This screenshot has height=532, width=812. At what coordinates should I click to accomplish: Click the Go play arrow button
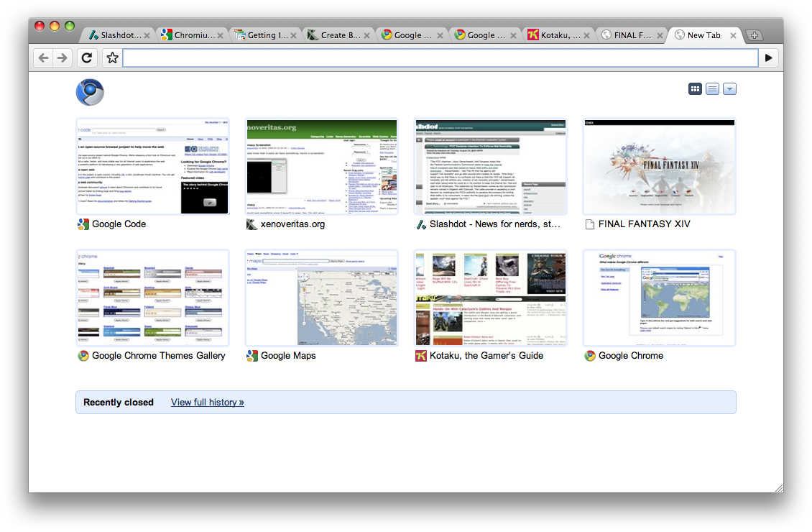pos(768,58)
